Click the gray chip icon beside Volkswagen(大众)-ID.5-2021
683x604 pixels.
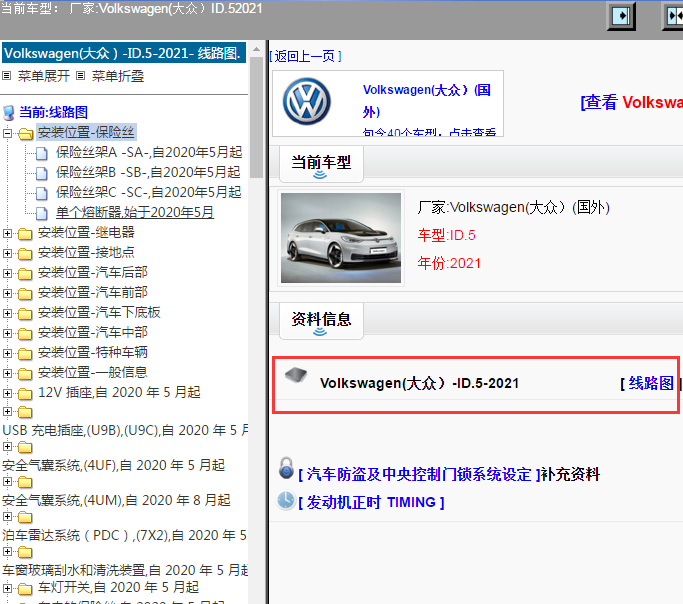[x=296, y=375]
